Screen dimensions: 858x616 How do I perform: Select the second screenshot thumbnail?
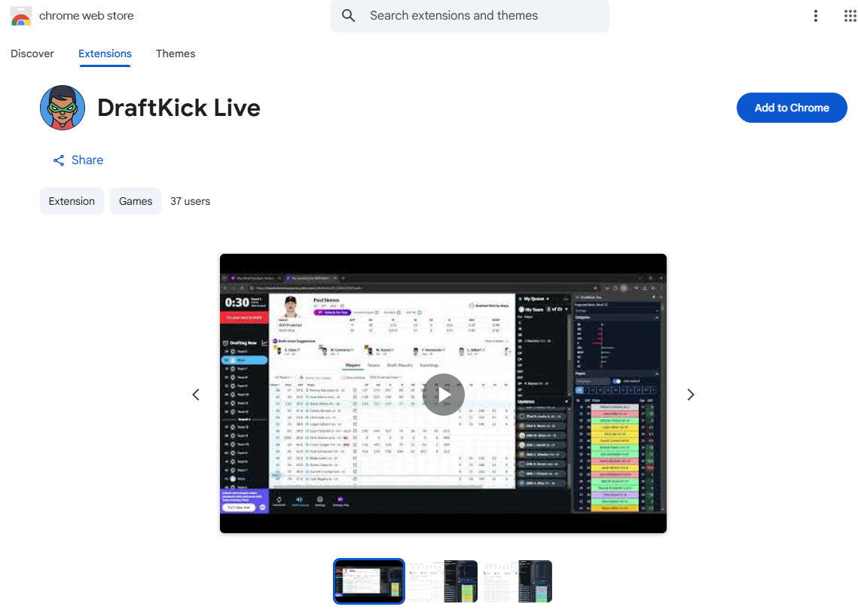pyautogui.click(x=443, y=581)
